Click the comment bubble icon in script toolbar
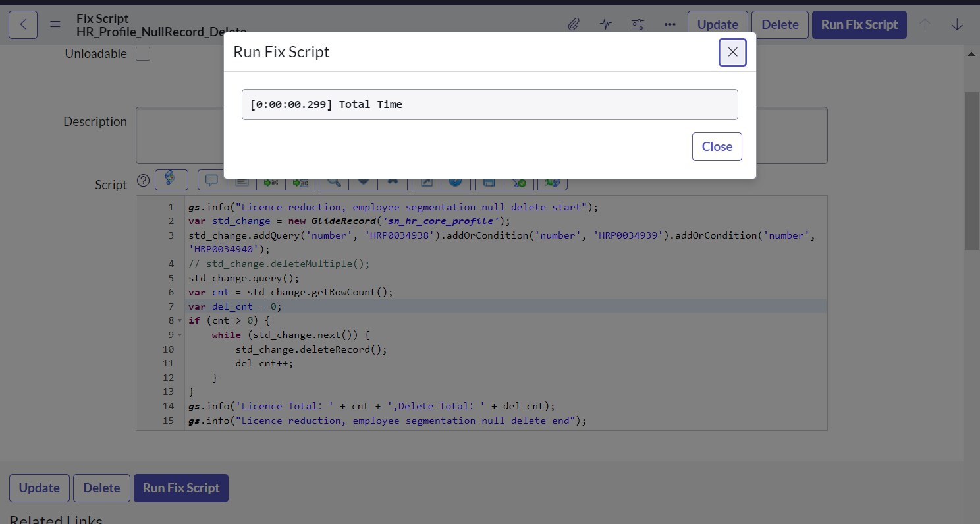This screenshot has height=524, width=980. [211, 181]
